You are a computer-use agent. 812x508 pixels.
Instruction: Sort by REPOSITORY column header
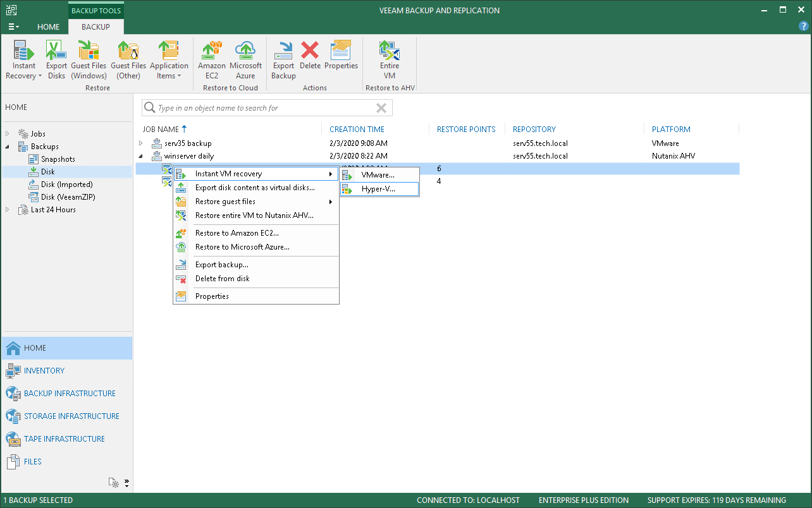tap(534, 129)
